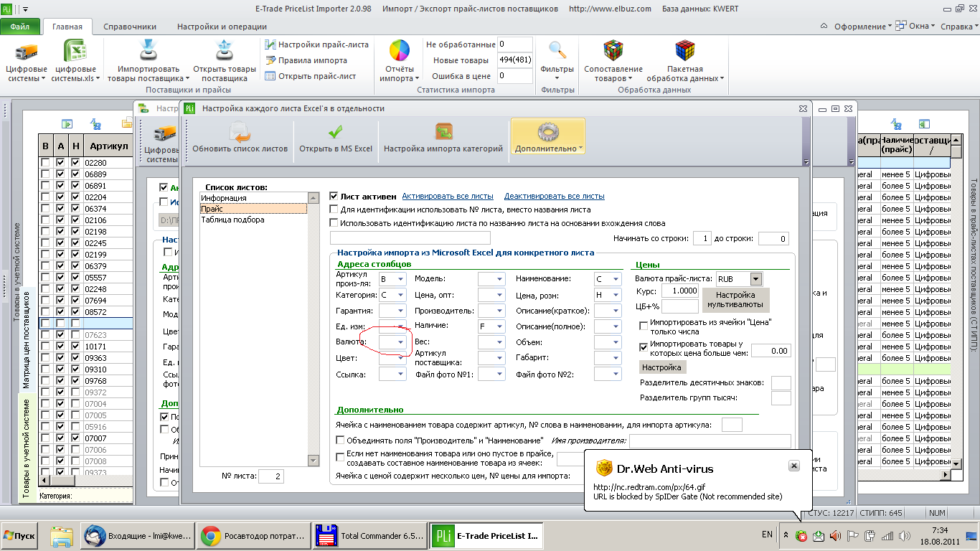The width and height of the screenshot is (980, 551).
Task: Click the Дополнительно gear button
Action: click(x=547, y=136)
